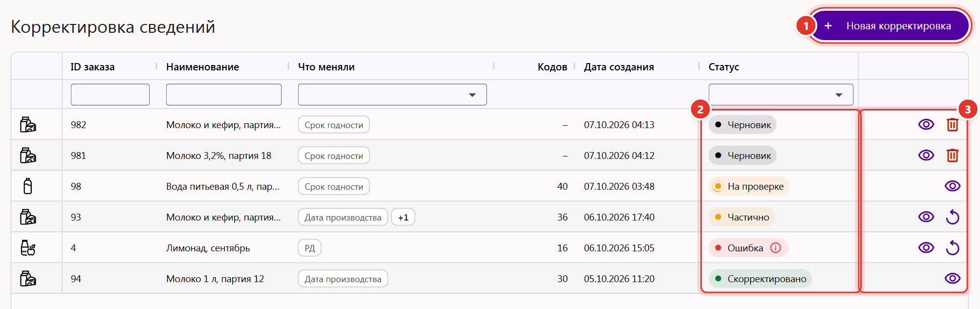Click the water bottle icon in row 98
This screenshot has height=309, width=980.
point(28,186)
